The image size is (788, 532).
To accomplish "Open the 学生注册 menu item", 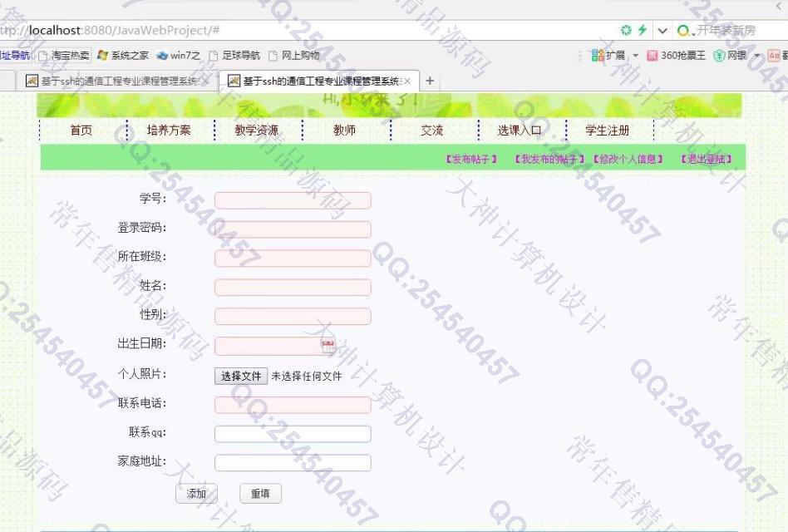I will pyautogui.click(x=607, y=131).
